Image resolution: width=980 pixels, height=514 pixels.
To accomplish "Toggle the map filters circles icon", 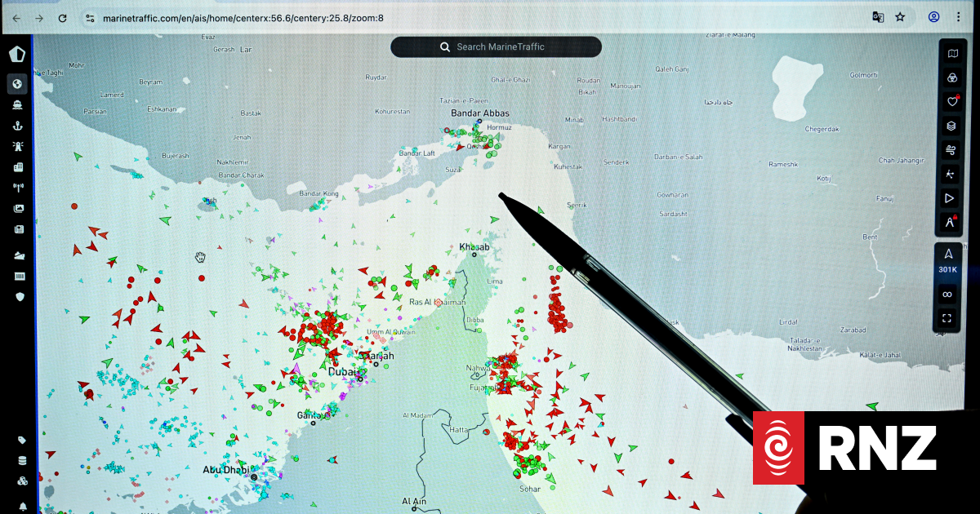I will (x=951, y=78).
